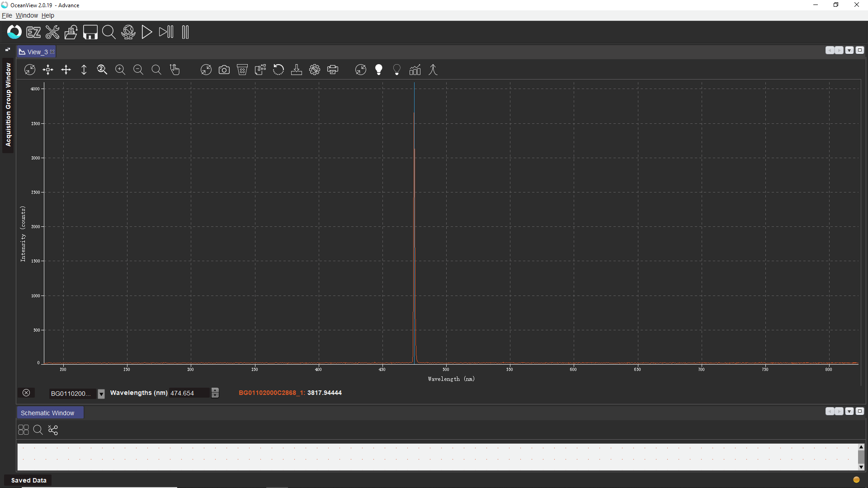Pause all acquisitions in main toolbar

(x=185, y=32)
